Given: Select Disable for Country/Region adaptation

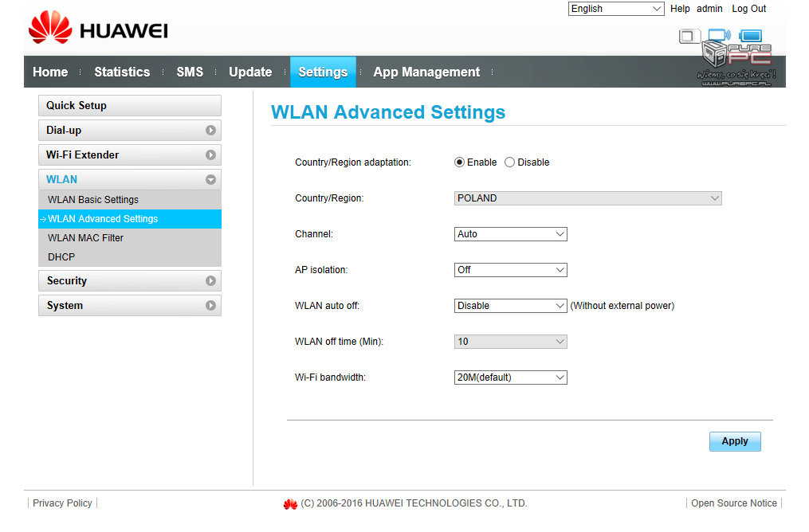Looking at the screenshot, I should (510, 162).
